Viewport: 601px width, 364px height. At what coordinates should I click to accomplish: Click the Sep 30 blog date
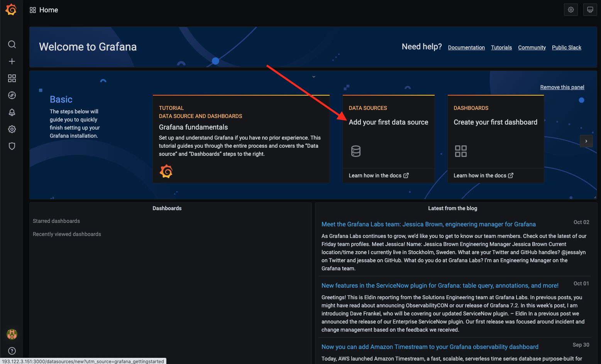(581, 345)
